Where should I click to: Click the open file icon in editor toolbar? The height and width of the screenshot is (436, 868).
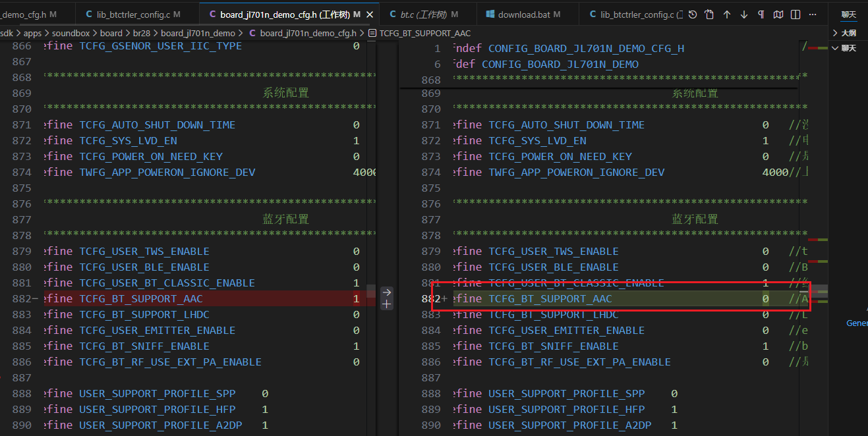coord(709,14)
